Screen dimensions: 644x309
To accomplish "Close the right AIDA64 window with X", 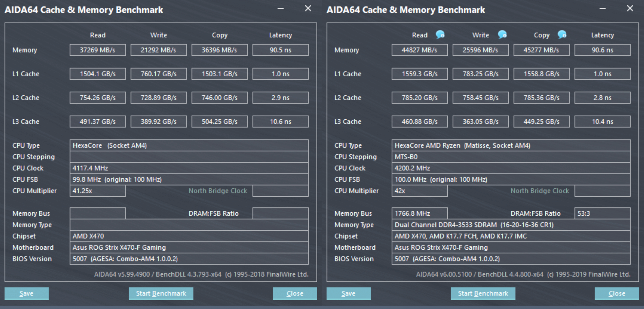I will point(630,8).
